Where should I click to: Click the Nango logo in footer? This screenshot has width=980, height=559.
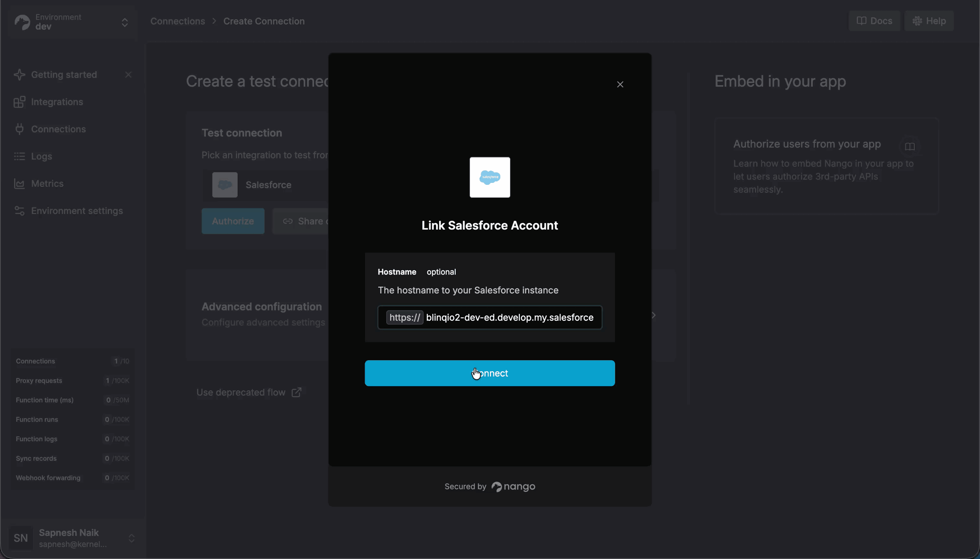513,486
